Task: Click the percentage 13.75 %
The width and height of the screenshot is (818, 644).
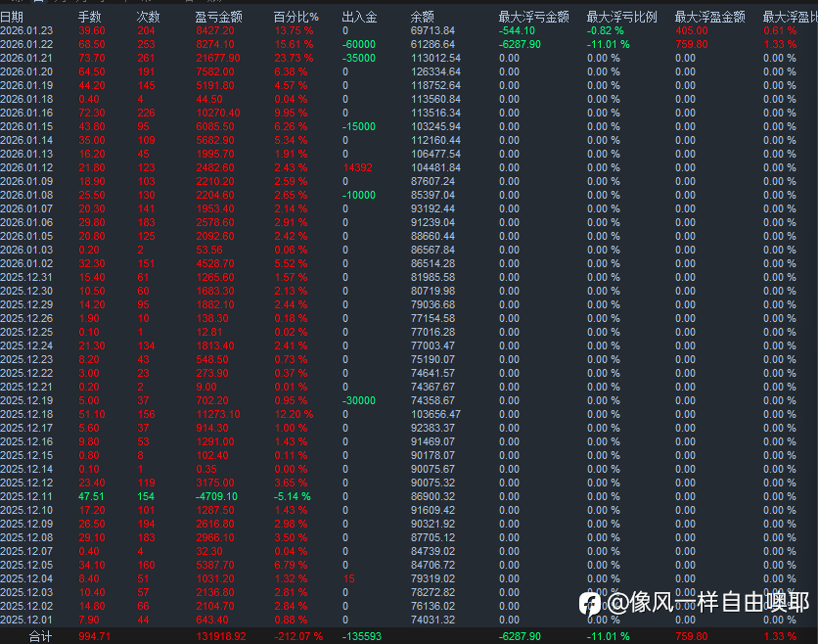Action: [294, 30]
